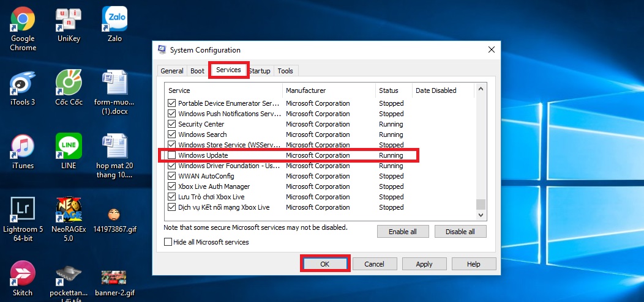Viewport: 644px width, 302px height.
Task: Select the Running status of Security Center
Action: pos(391,124)
